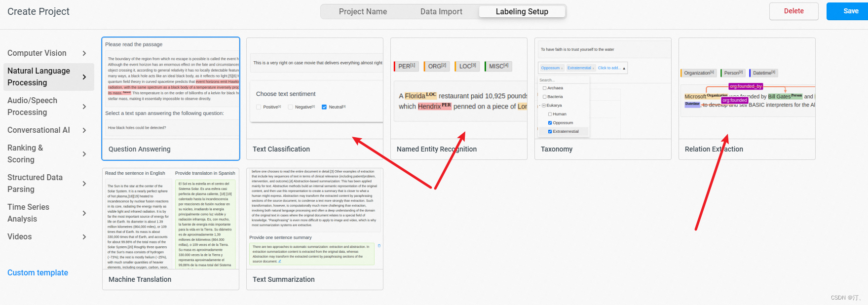Choose the Text Summarization template
The image size is (868, 305).
[x=315, y=229]
